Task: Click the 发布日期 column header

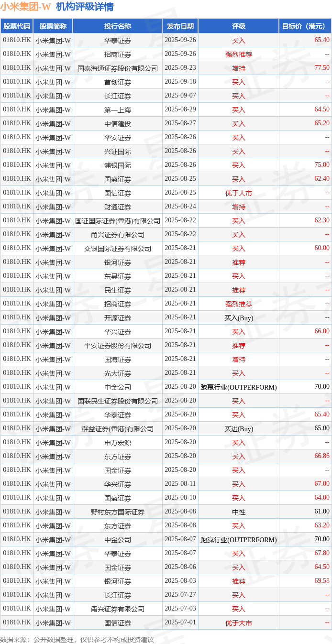Action: (180, 26)
